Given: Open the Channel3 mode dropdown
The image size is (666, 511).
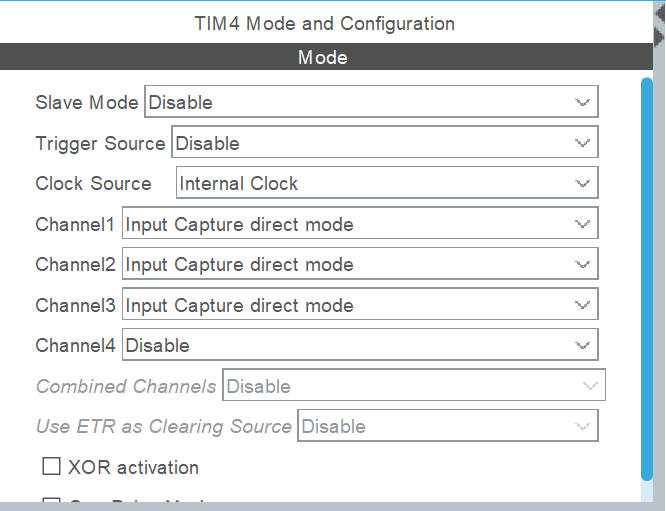Looking at the screenshot, I should click(360, 304).
